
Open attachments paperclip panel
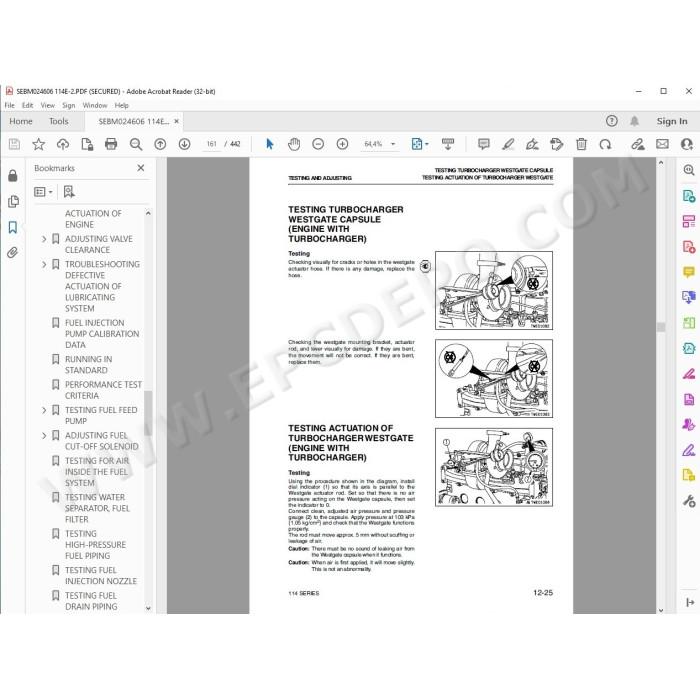coord(12,253)
